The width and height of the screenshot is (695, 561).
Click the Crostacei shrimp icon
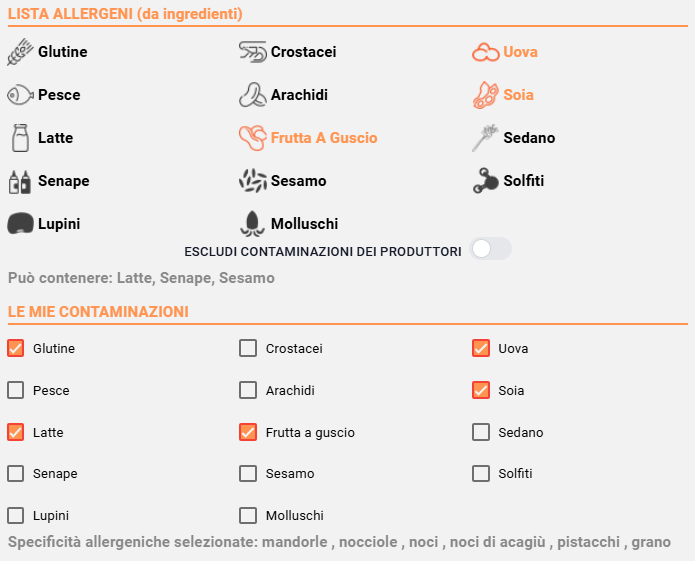click(x=253, y=52)
